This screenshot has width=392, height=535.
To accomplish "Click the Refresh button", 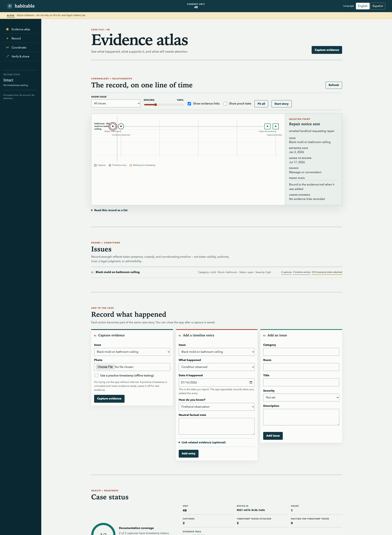I will click(334, 85).
